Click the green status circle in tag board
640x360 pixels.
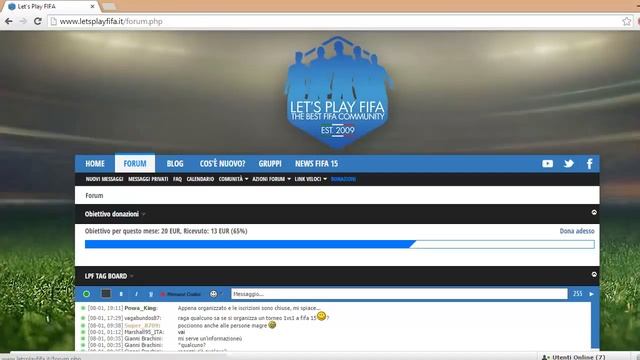[86, 294]
